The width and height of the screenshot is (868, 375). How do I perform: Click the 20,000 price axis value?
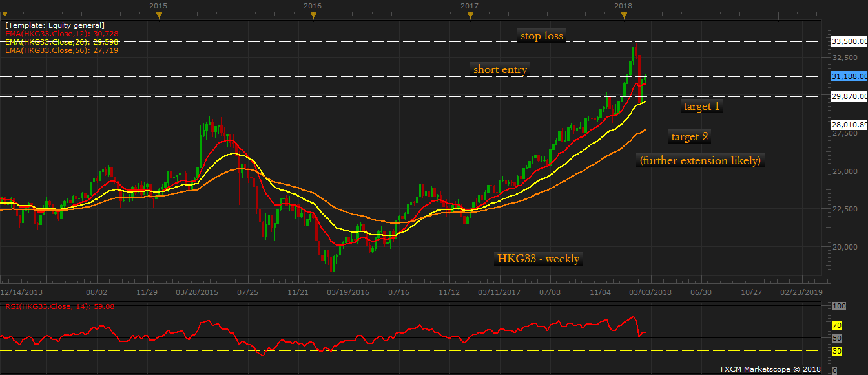coord(843,247)
